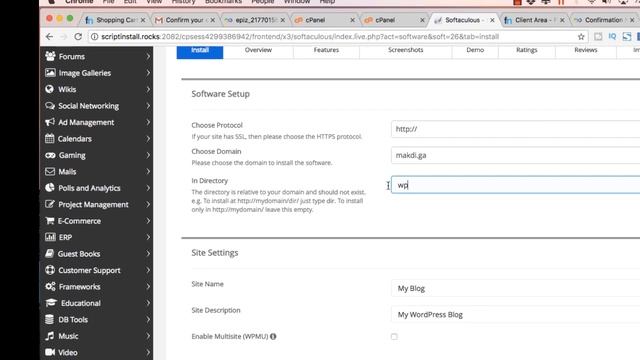This screenshot has width=640, height=360.
Task: Bookmark page using star icon
Action: coord(581,37)
